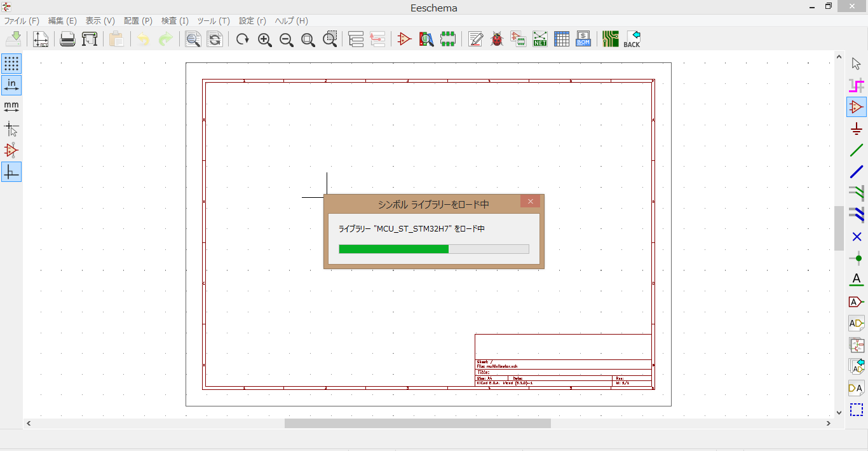Undo the last action

[x=144, y=39]
